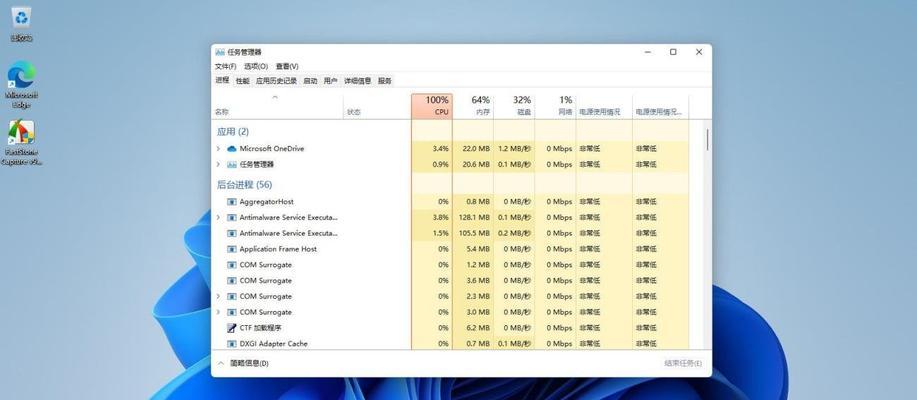Select the 应用 (2) group heading
917x400 pixels.
point(233,132)
